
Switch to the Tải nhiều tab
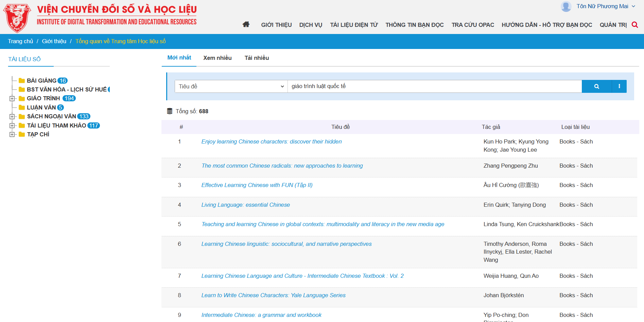click(257, 58)
